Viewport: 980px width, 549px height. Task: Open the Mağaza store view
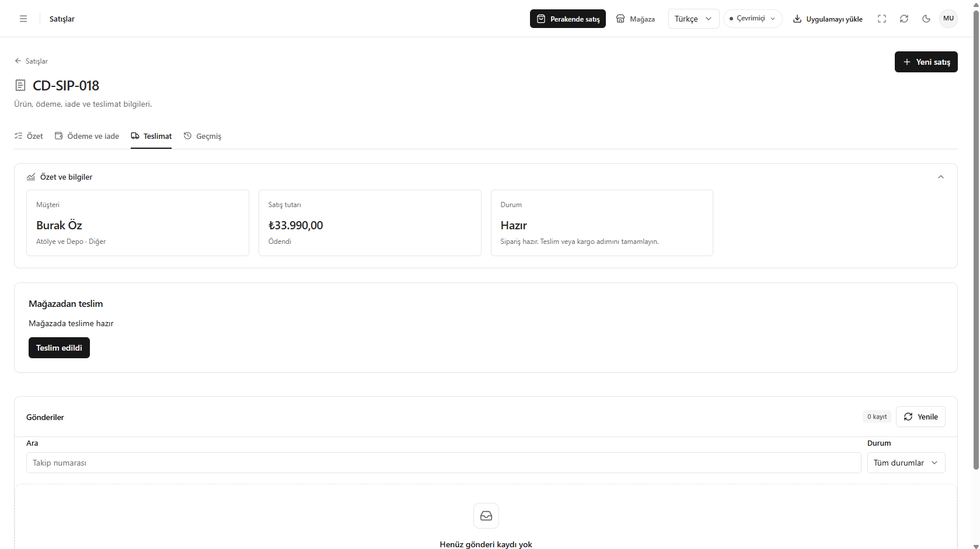click(x=636, y=19)
